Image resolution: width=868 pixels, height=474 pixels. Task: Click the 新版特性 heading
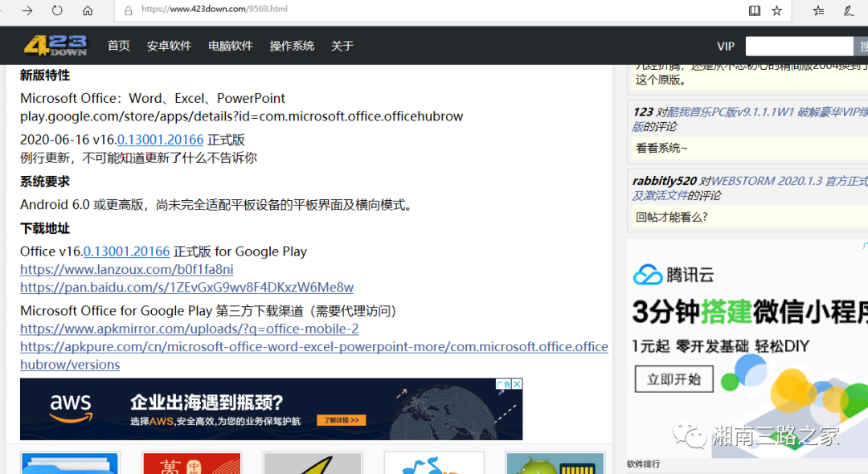click(45, 76)
